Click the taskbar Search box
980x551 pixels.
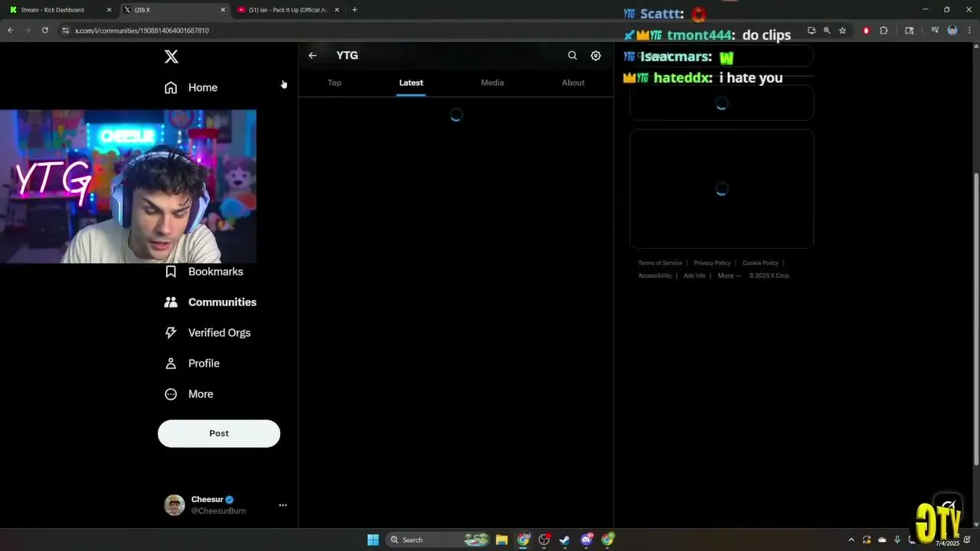tap(438, 540)
